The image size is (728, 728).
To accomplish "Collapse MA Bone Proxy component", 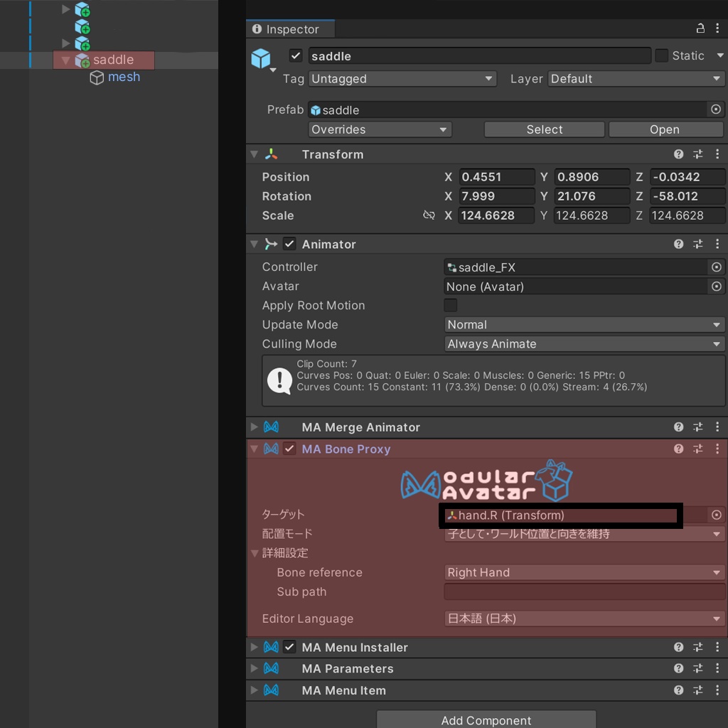I will pyautogui.click(x=254, y=449).
